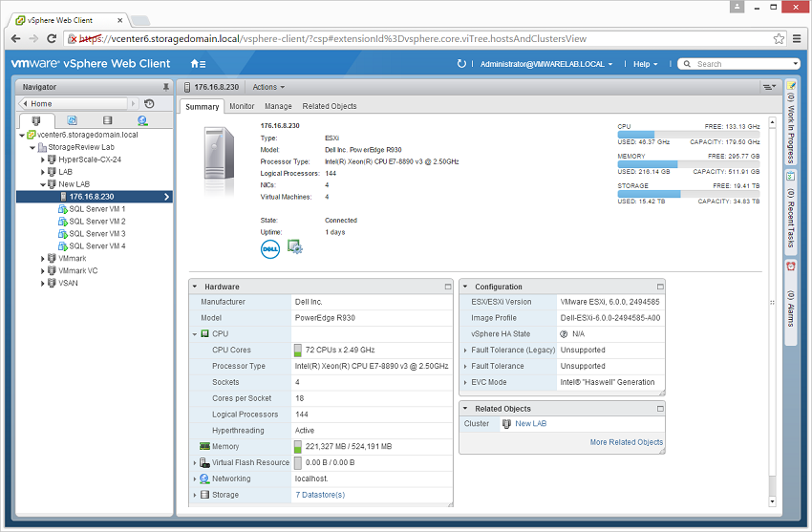
Task: Reload the browser page
Action: pos(52,38)
